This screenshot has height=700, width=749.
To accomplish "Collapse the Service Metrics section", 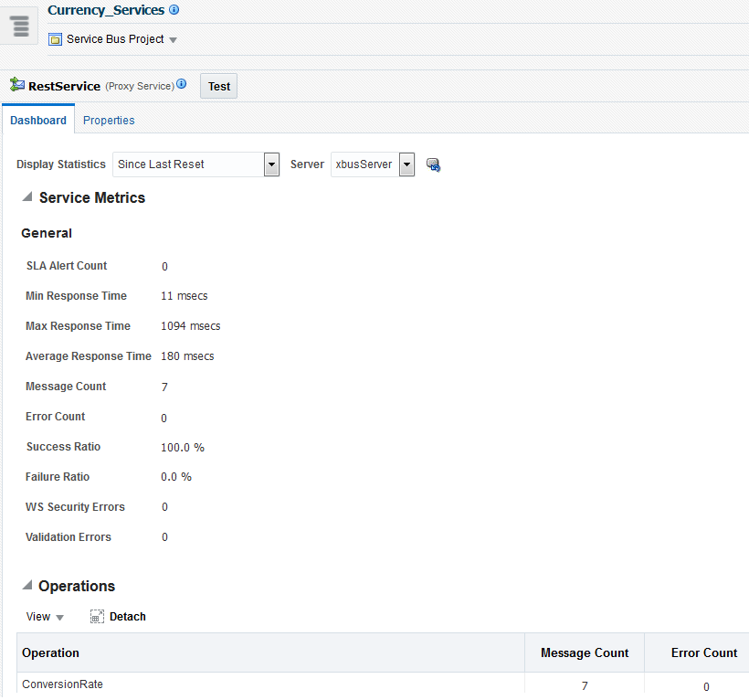I will pos(27,196).
